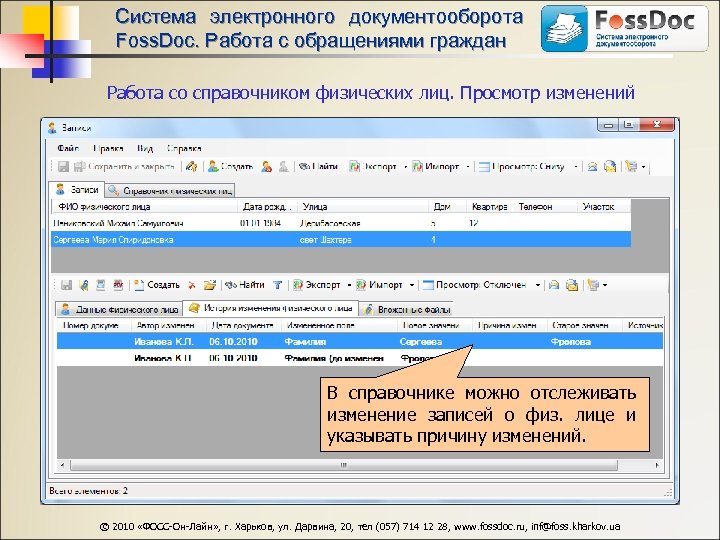
Task: Click the filter funnel icon
Action: coord(278,285)
